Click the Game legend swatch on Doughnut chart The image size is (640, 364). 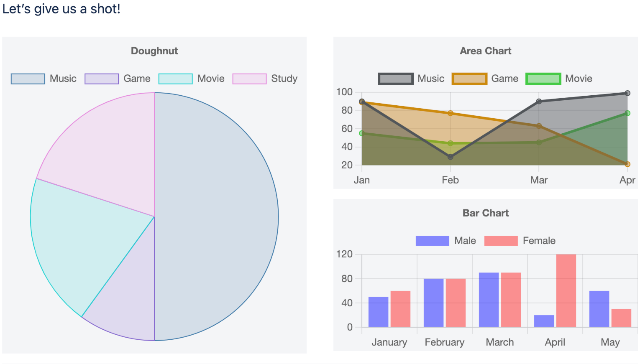point(102,79)
